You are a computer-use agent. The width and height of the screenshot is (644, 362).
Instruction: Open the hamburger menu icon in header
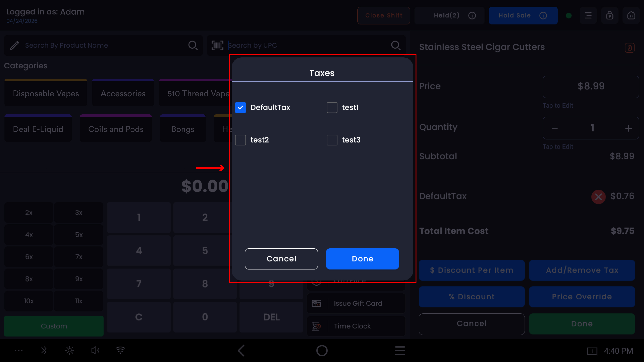[x=588, y=15]
